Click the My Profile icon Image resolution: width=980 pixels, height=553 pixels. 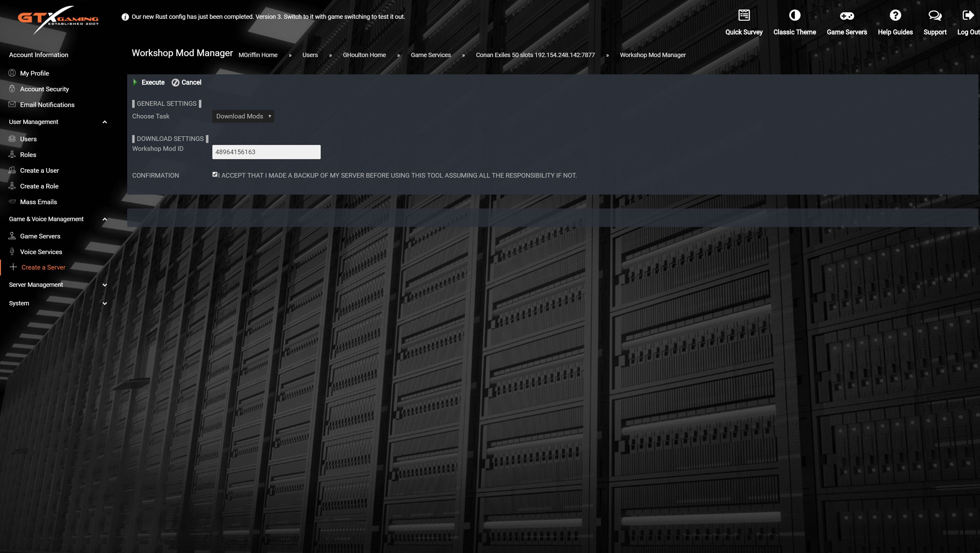click(x=12, y=72)
